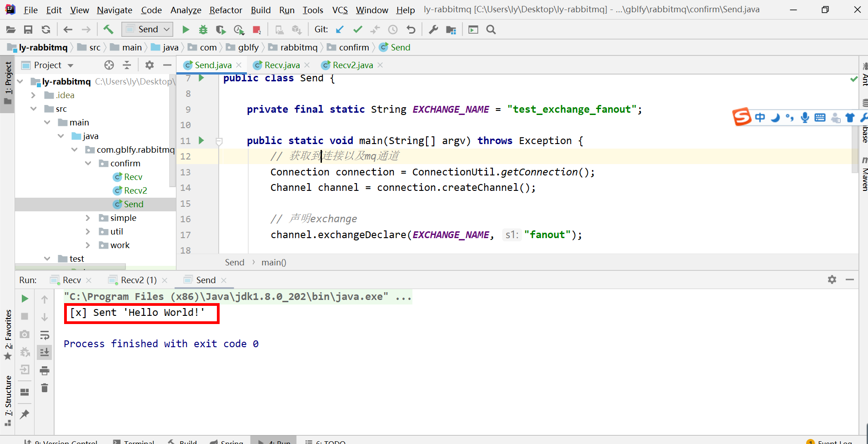Screen dimensions: 868x444
Task: Open Recv2 class in project tree
Action: pos(135,190)
